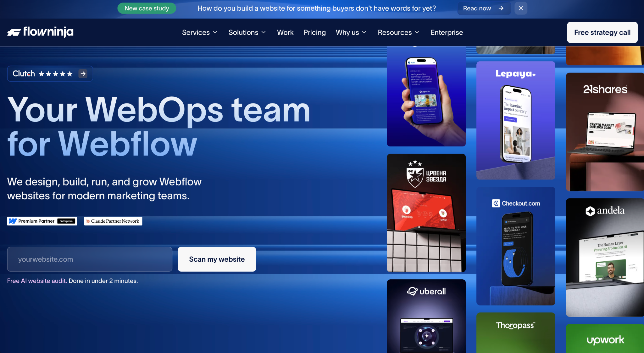
Task: Open the Enterprise page
Action: point(447,32)
